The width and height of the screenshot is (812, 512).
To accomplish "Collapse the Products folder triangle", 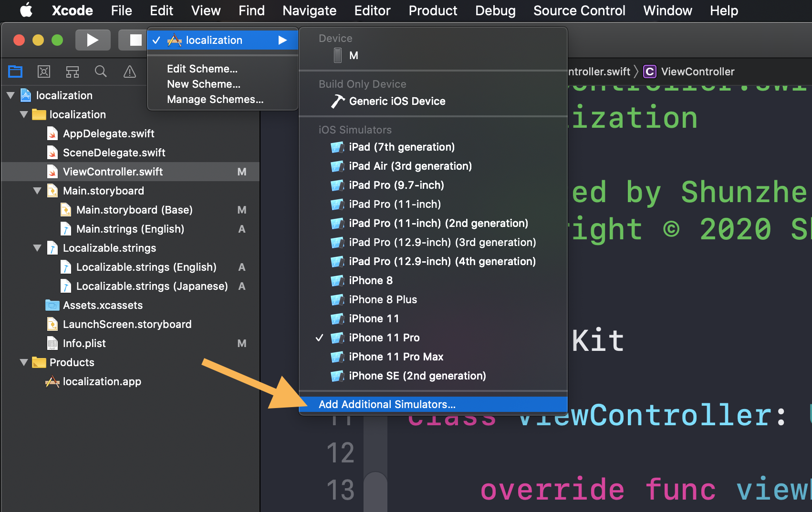I will click(x=24, y=362).
